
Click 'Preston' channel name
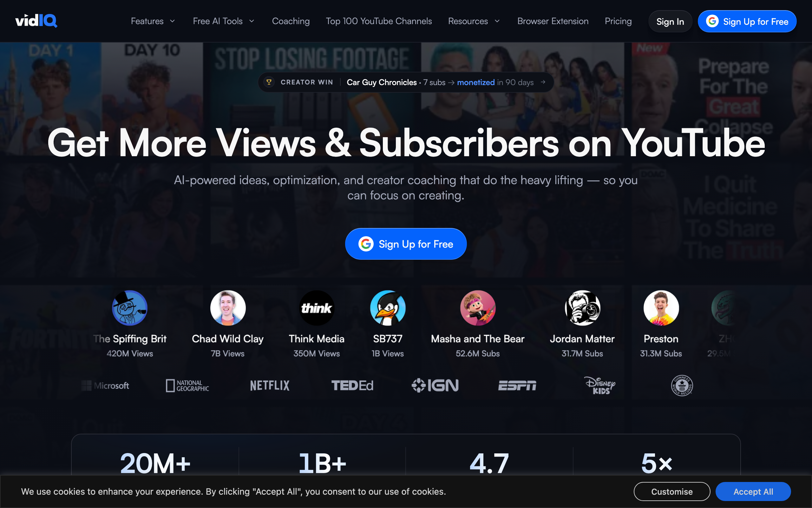661,339
